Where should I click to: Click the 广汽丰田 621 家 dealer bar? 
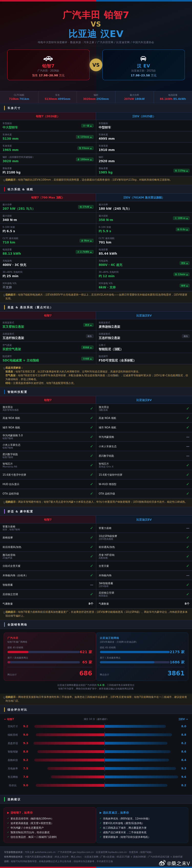44,652
